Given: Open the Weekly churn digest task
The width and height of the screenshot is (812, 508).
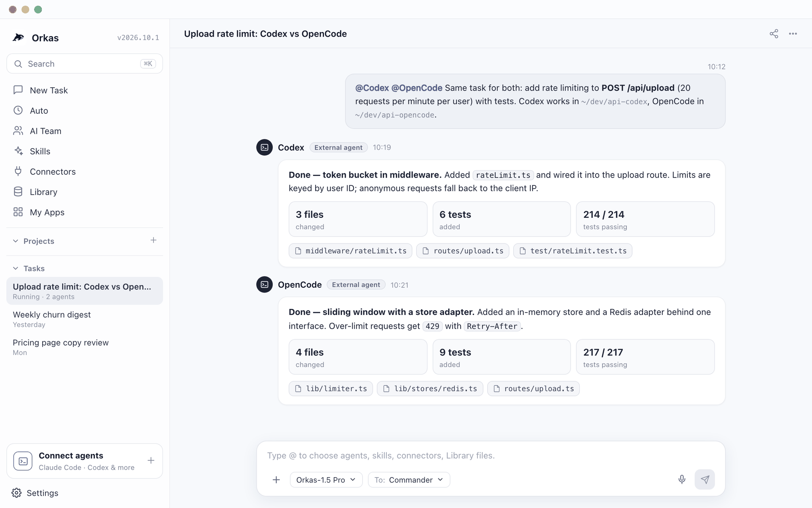Looking at the screenshot, I should point(84,319).
